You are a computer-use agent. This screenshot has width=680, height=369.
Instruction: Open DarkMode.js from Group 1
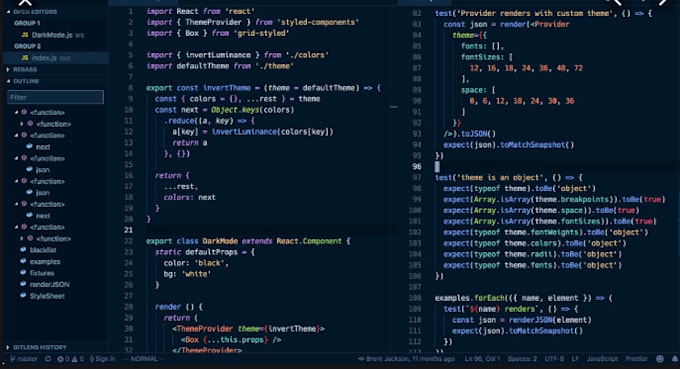click(52, 35)
